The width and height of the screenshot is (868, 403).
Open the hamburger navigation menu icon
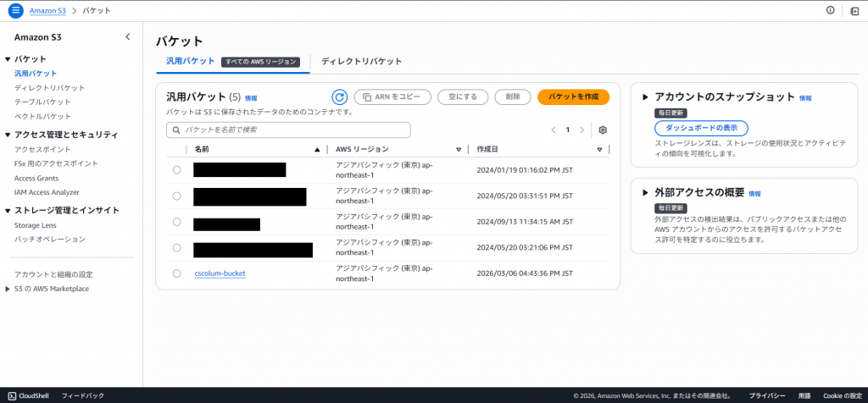click(15, 10)
